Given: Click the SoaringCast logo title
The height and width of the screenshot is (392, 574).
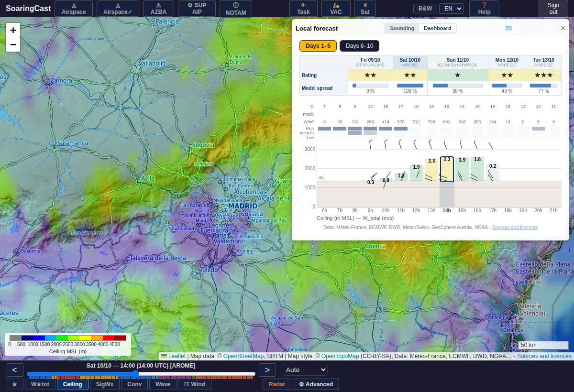Looking at the screenshot, I should (28, 9).
